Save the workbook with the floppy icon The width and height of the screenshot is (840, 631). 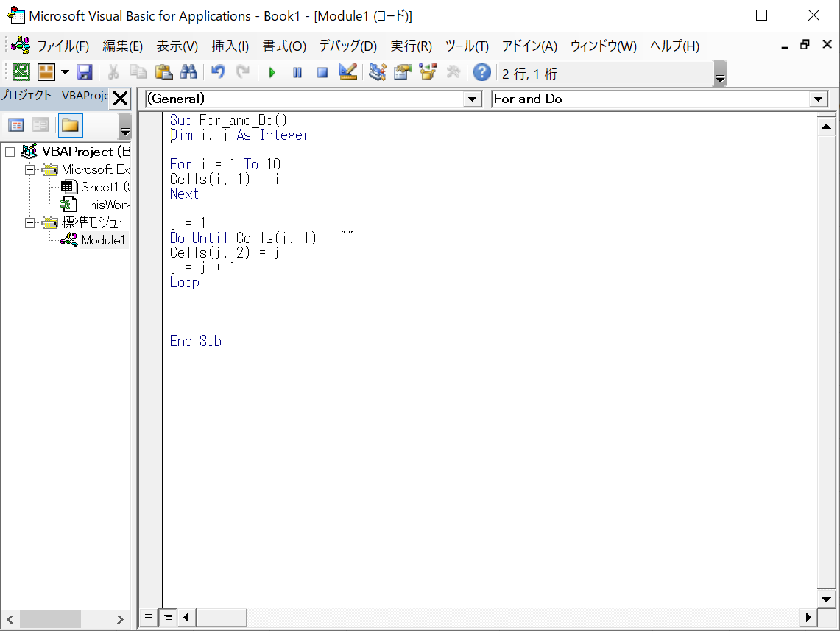(x=85, y=71)
